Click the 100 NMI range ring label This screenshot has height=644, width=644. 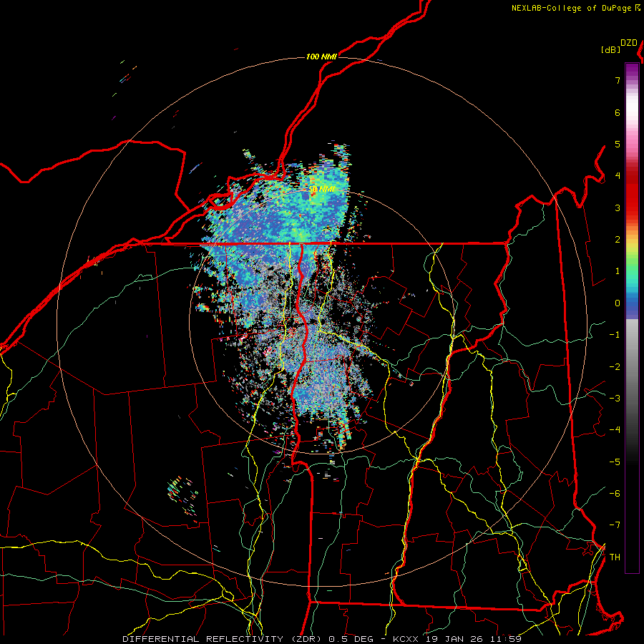click(x=321, y=57)
